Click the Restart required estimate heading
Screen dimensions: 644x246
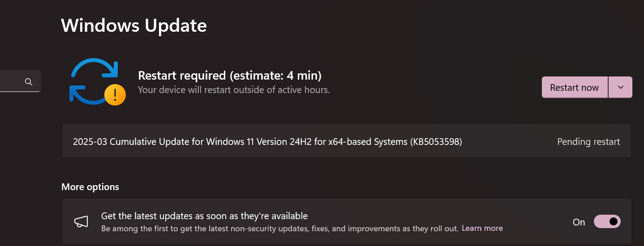coord(230,75)
